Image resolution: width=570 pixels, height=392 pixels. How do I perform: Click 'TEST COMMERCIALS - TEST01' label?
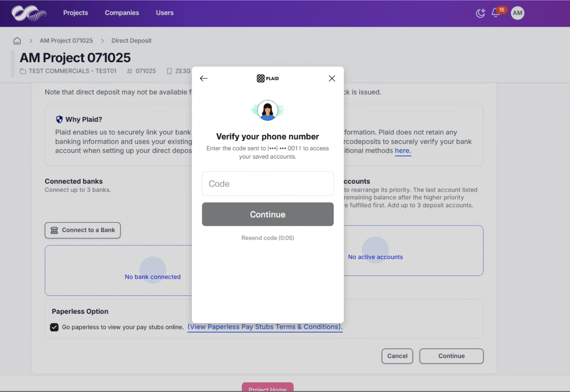coord(72,71)
